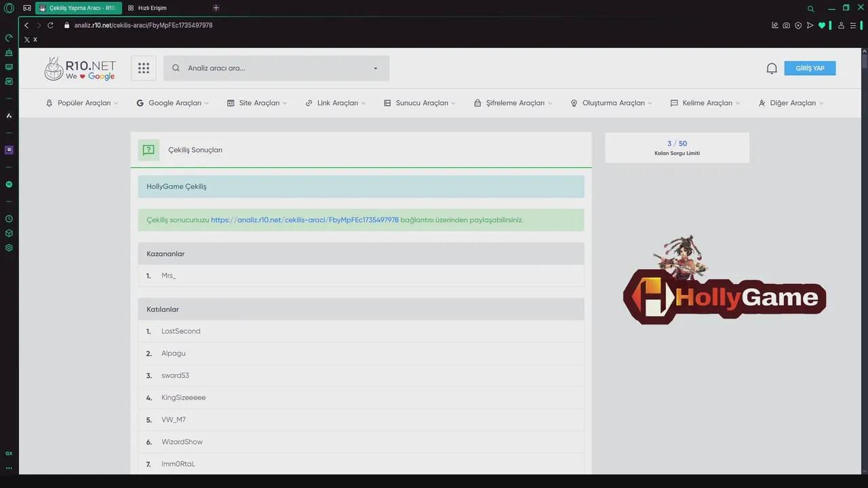Switch to Çekiliş Yapma Aracı tab

tap(79, 8)
